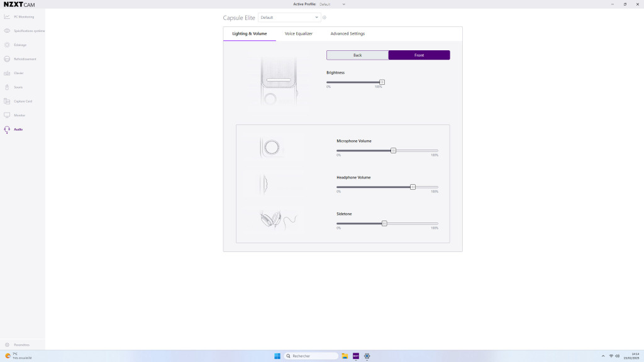Click the Sidetone slider handle
This screenshot has width=644, height=362.
[x=384, y=224]
